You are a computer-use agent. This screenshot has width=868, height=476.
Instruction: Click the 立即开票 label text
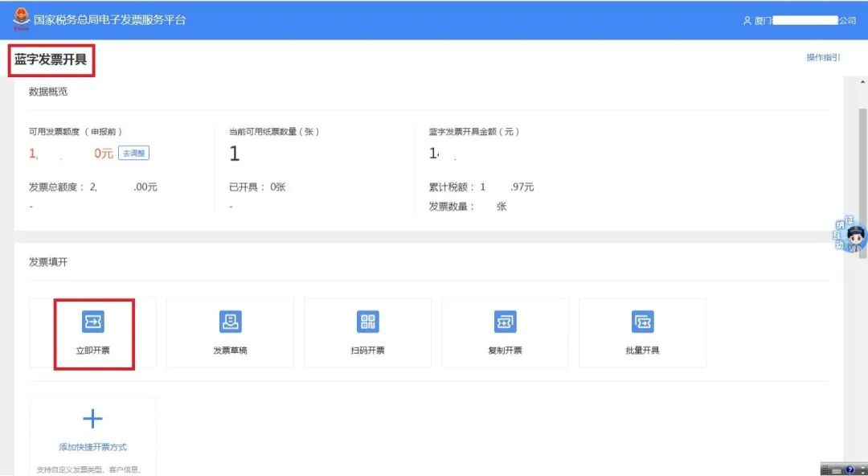[x=93, y=351]
